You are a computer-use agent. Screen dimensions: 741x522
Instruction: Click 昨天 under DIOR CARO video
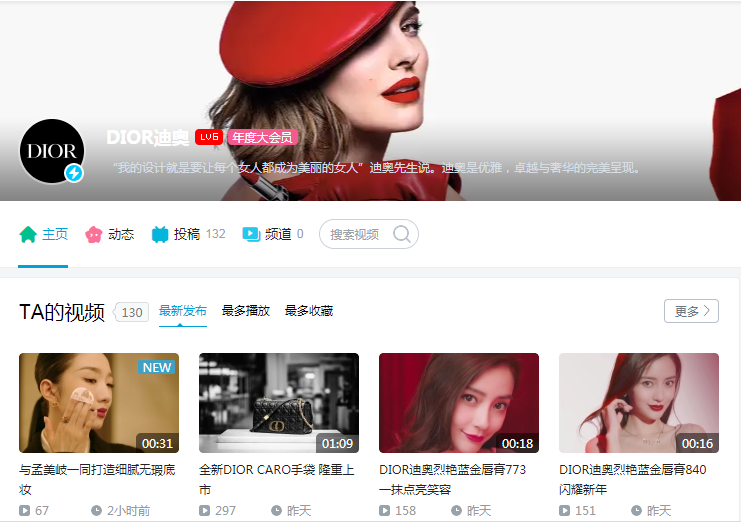pyautogui.click(x=299, y=511)
